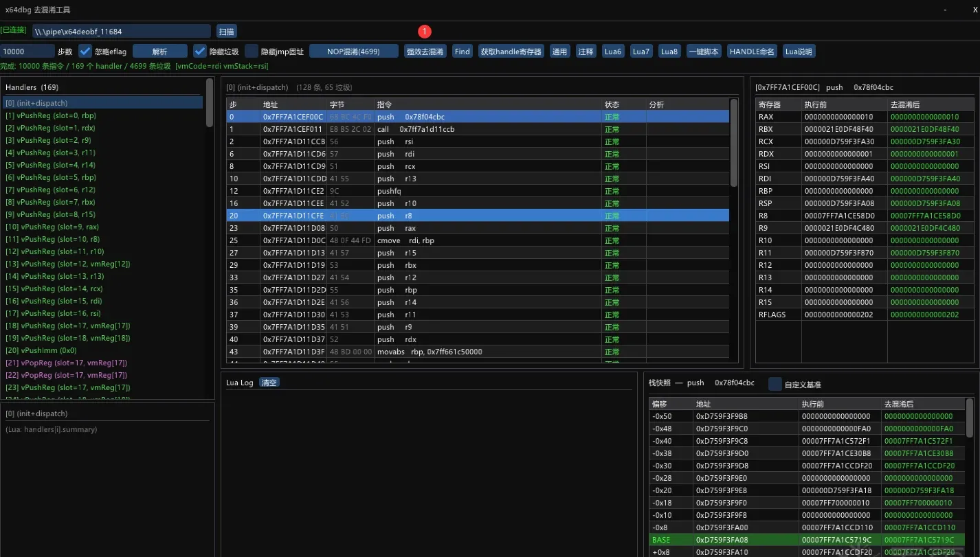
Task: Click the 强效去混淆 toolbar button
Action: 425,52
